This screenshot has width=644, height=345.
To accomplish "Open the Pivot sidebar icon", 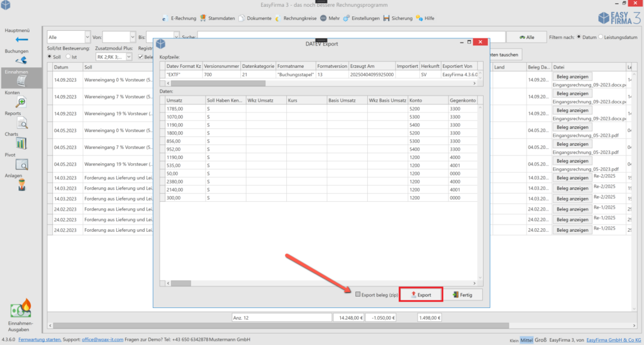I will click(22, 165).
